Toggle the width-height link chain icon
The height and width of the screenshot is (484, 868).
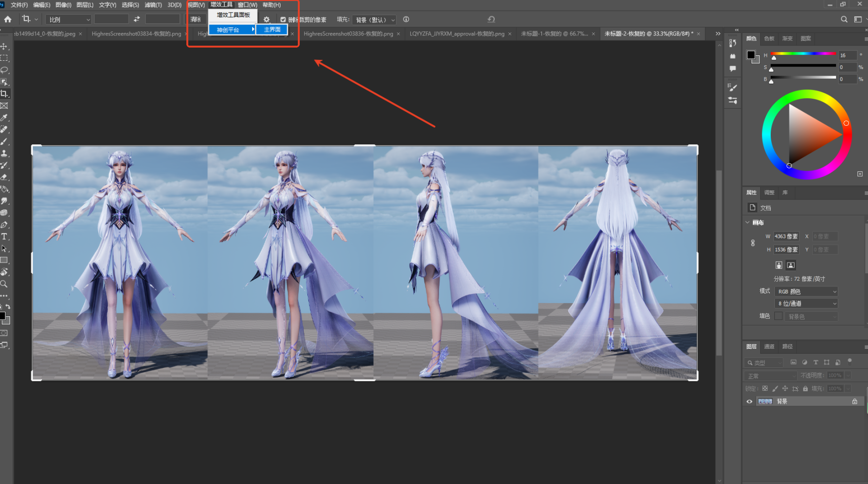[x=753, y=243]
